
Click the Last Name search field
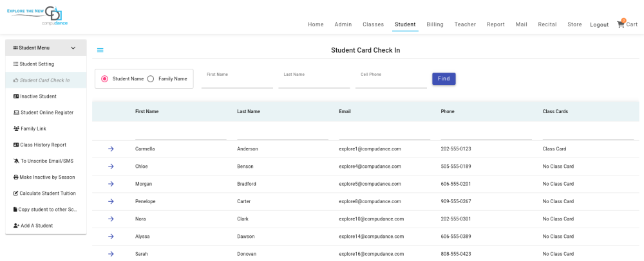coord(314,82)
